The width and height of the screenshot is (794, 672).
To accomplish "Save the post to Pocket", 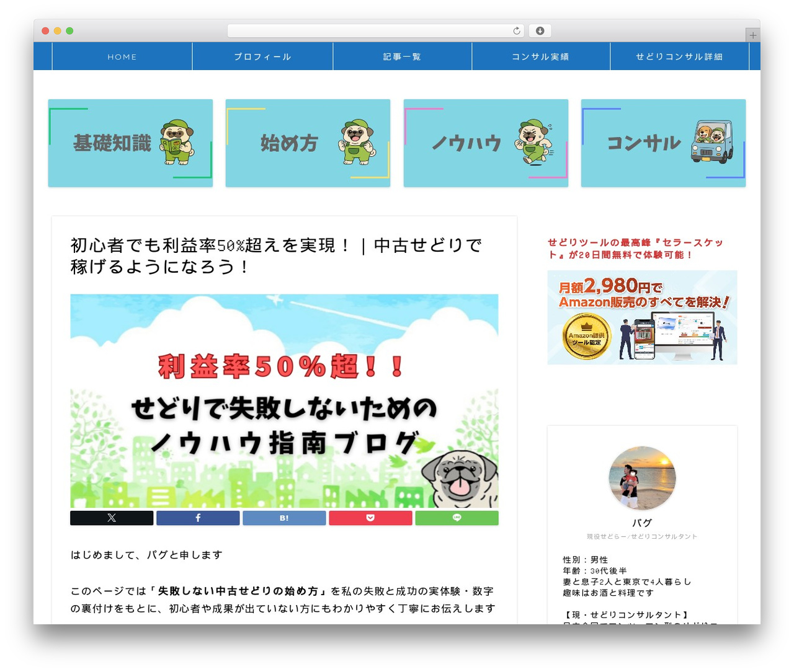I will pyautogui.click(x=370, y=518).
